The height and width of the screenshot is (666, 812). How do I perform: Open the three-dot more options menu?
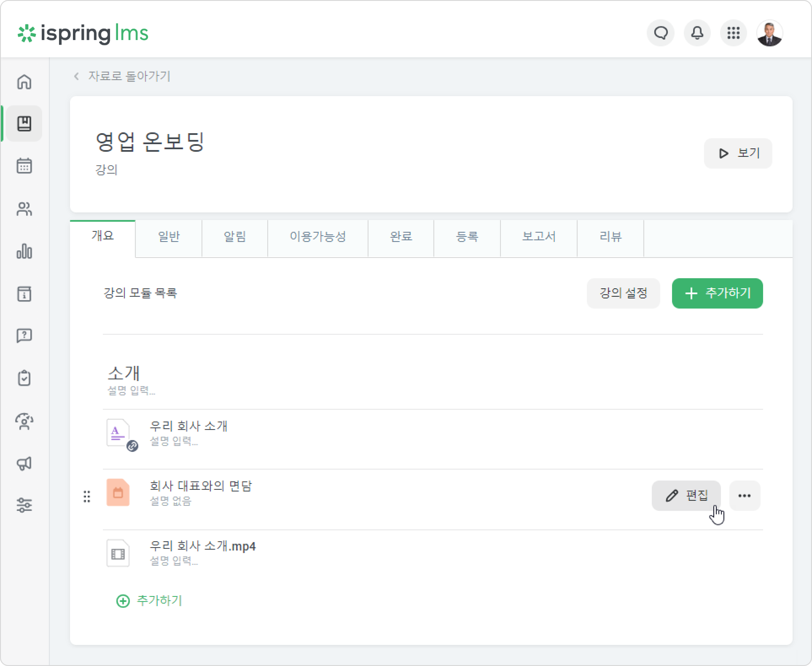click(745, 496)
